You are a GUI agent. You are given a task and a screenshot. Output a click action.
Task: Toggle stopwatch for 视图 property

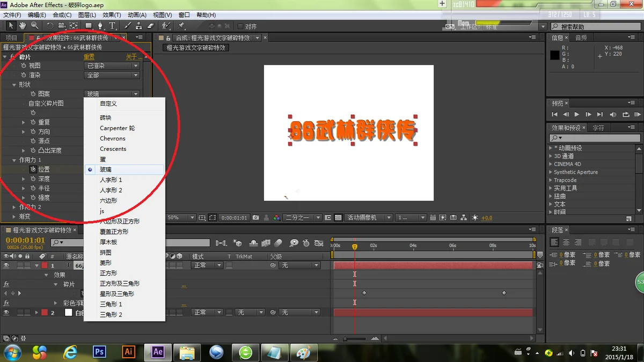click(x=23, y=65)
